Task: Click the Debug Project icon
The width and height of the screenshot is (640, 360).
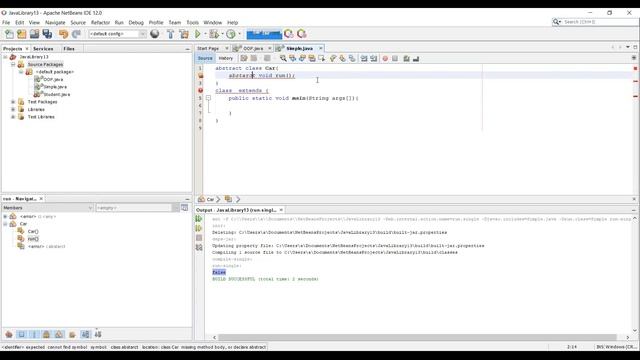Action: [x=214, y=34]
